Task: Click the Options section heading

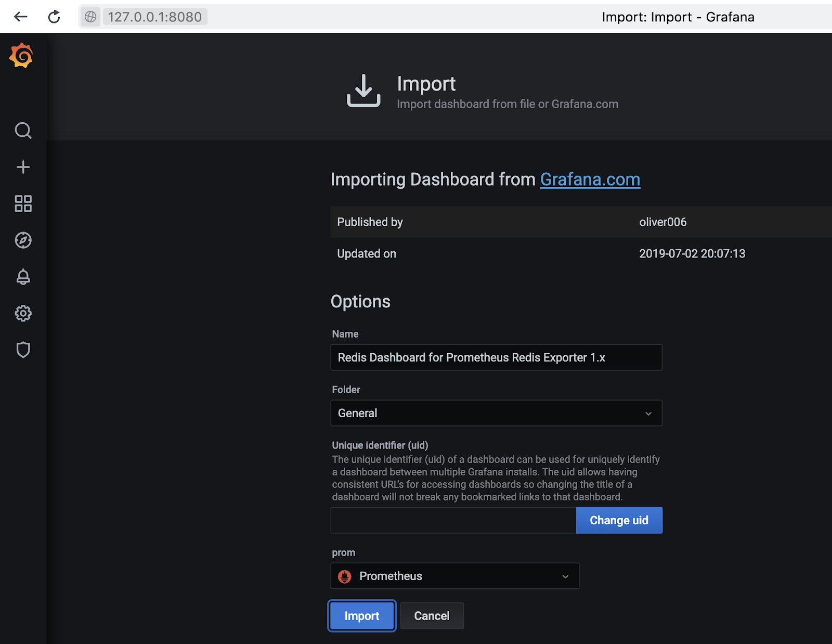Action: tap(360, 302)
